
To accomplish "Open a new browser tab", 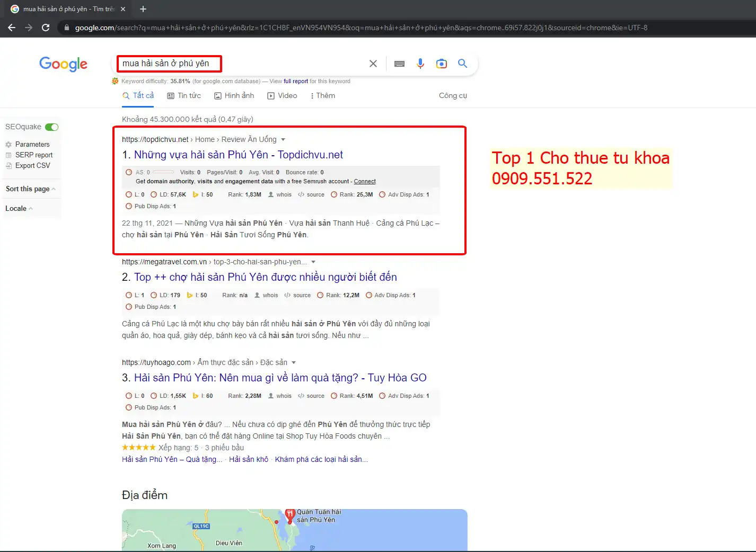I will click(x=143, y=9).
